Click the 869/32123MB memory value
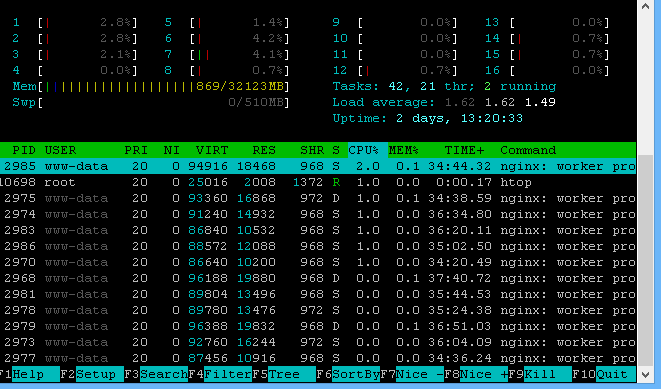Image resolution: width=661 pixels, height=389 pixels. coord(240,87)
